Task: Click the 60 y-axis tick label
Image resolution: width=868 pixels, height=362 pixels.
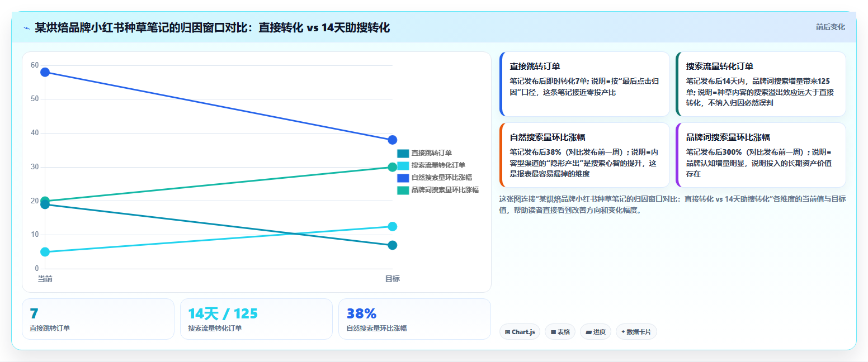Action: tap(35, 65)
